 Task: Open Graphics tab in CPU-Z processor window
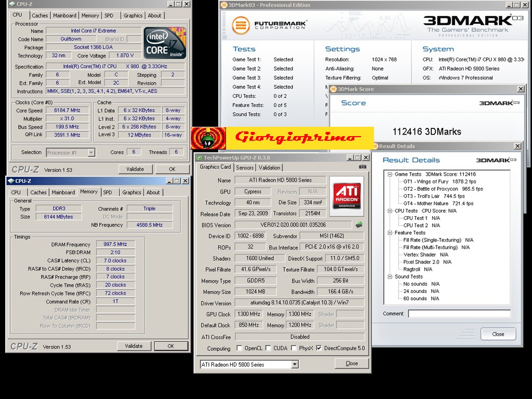pos(133,16)
